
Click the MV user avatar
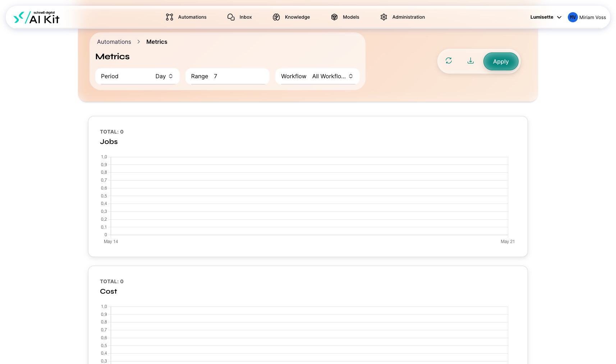[573, 17]
